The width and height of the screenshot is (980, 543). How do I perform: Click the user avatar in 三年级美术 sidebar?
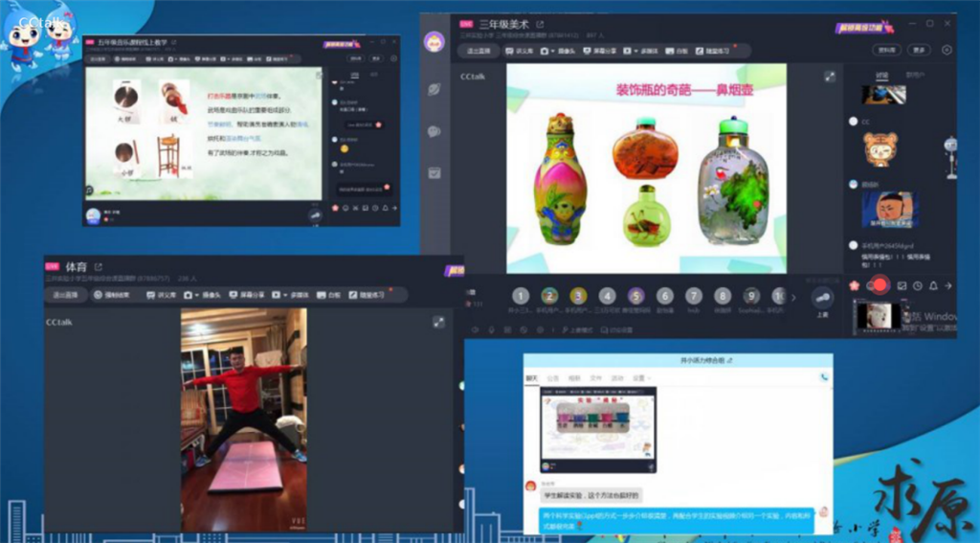pyautogui.click(x=434, y=42)
